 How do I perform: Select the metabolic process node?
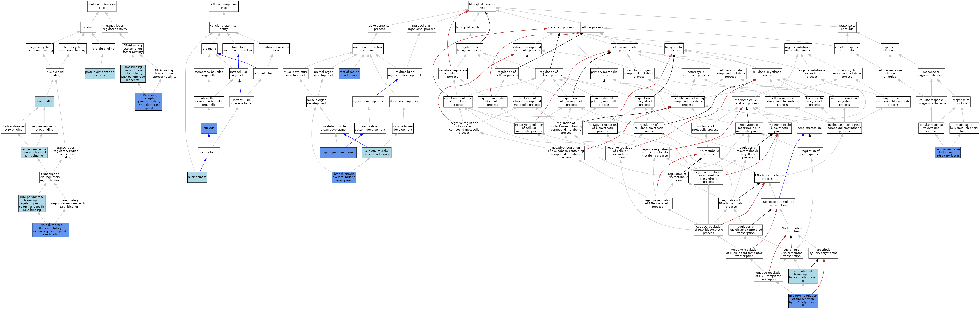[561, 27]
